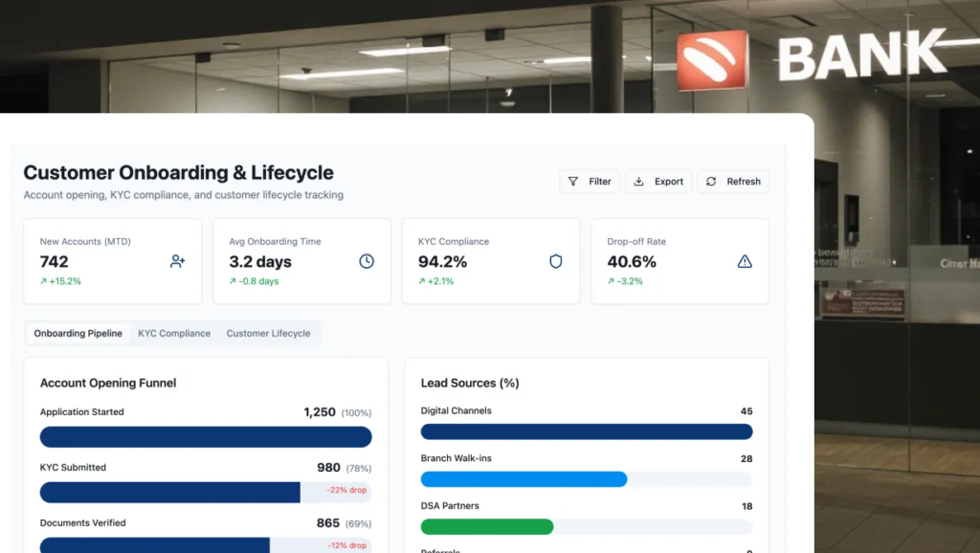Click the funnel icon in Filter button
Viewport: 980px width, 553px height.
click(573, 182)
